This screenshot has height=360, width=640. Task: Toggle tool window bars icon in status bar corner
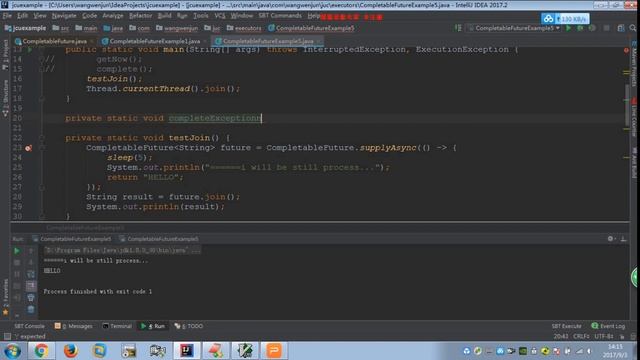(7, 336)
